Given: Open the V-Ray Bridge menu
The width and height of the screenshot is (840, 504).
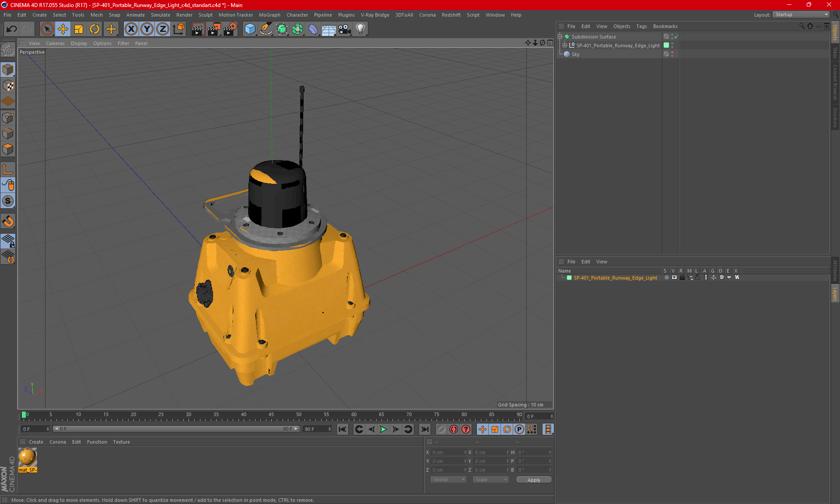Looking at the screenshot, I should [375, 15].
